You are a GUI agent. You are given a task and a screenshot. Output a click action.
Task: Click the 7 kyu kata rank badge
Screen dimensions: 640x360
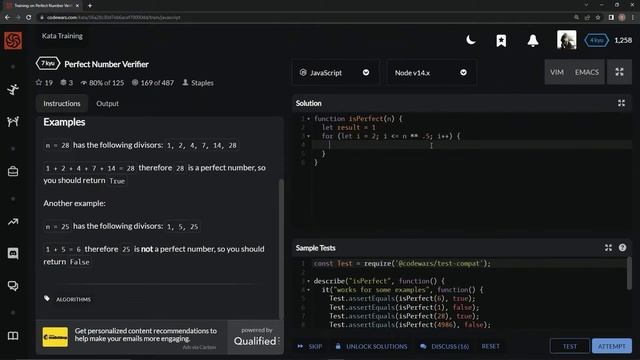pyautogui.click(x=48, y=64)
